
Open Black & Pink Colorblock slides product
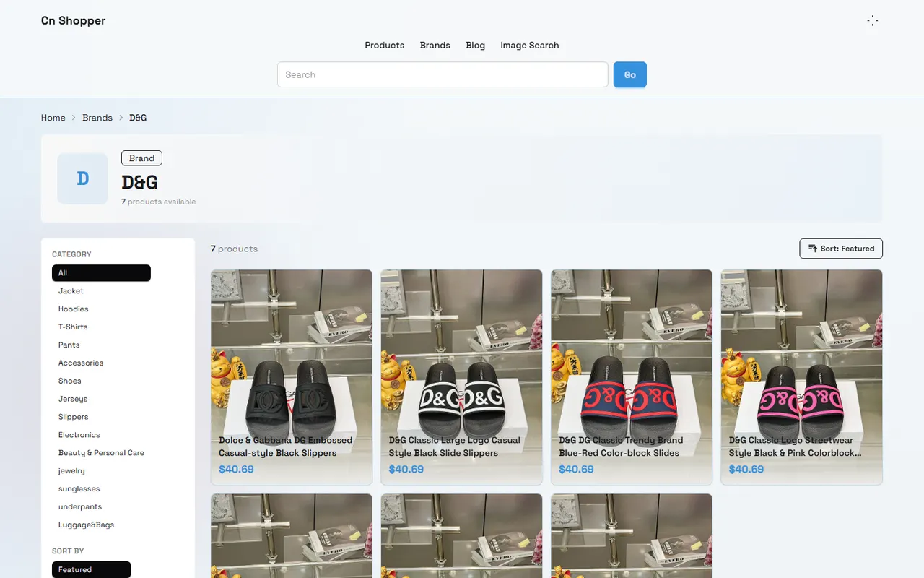coord(801,377)
